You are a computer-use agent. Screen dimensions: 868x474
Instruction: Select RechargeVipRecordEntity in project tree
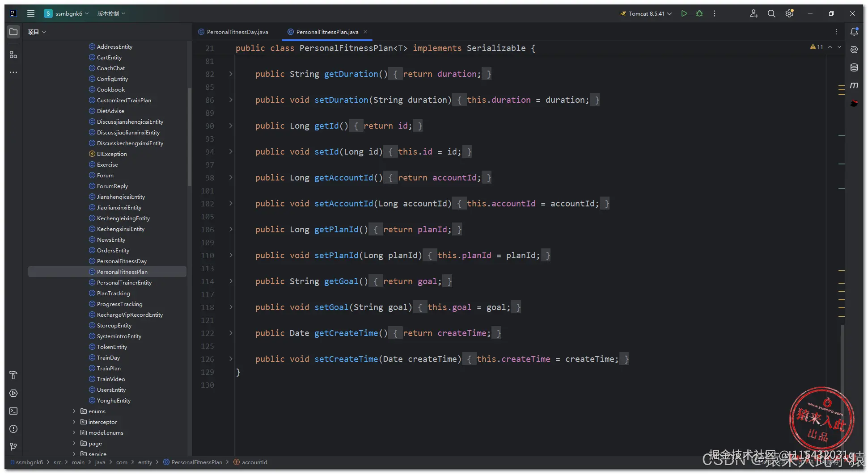tap(130, 315)
